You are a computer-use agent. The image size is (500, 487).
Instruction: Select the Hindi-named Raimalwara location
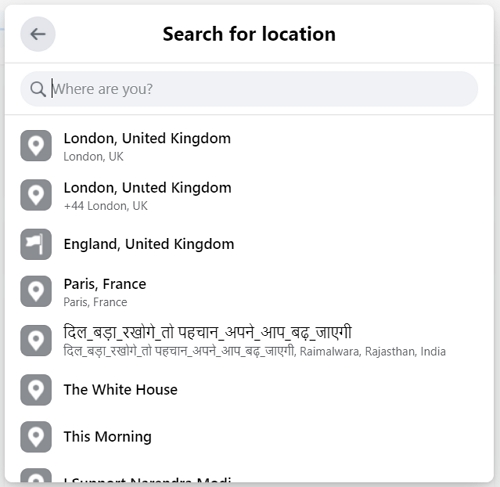click(x=249, y=340)
